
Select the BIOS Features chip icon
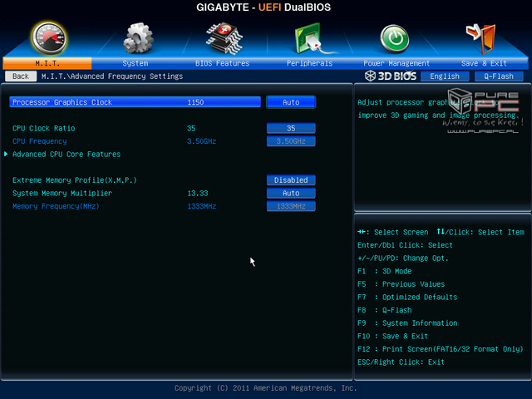224,39
